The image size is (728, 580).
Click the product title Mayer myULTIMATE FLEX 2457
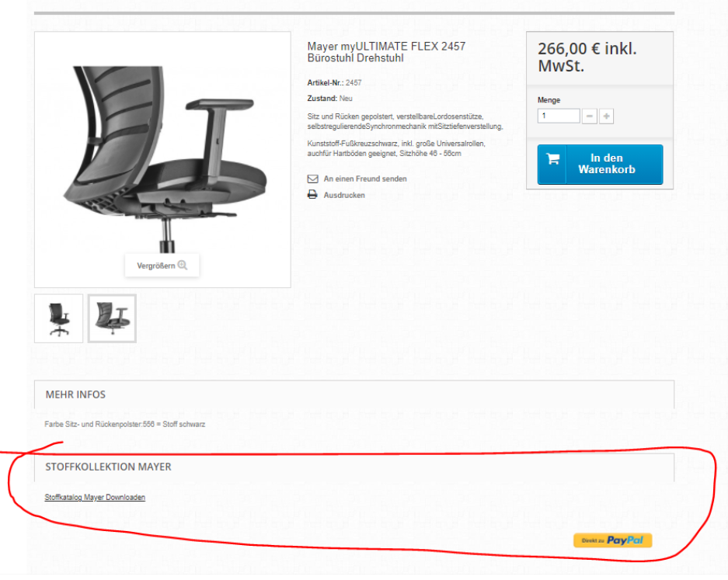coord(386,52)
